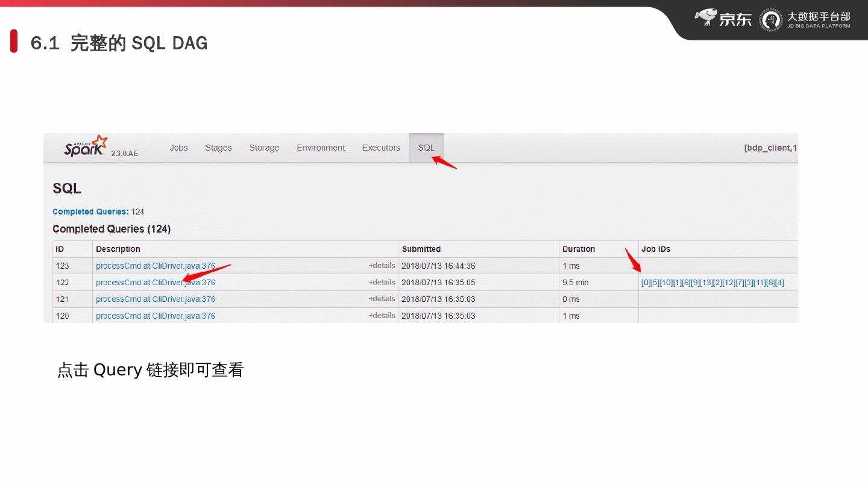The width and height of the screenshot is (868, 488).
Task: Click the Apache Spark logo
Action: click(x=86, y=146)
